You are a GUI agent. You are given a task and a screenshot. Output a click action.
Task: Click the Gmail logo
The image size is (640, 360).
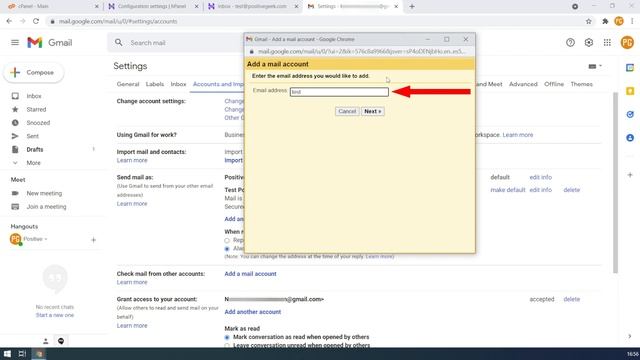(49, 42)
